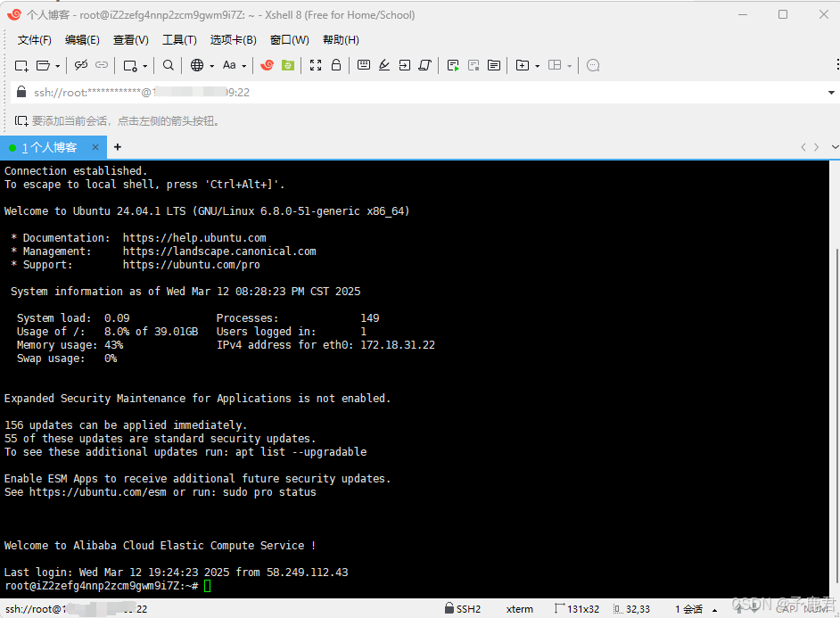This screenshot has height=618, width=840.
Task: Lock the screen with the padlock icon
Action: [336, 65]
